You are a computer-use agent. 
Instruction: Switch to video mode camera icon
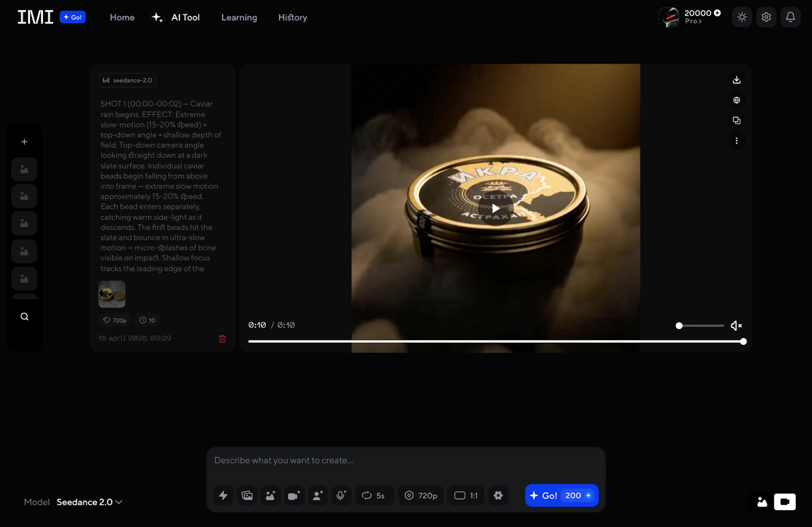[x=785, y=502]
